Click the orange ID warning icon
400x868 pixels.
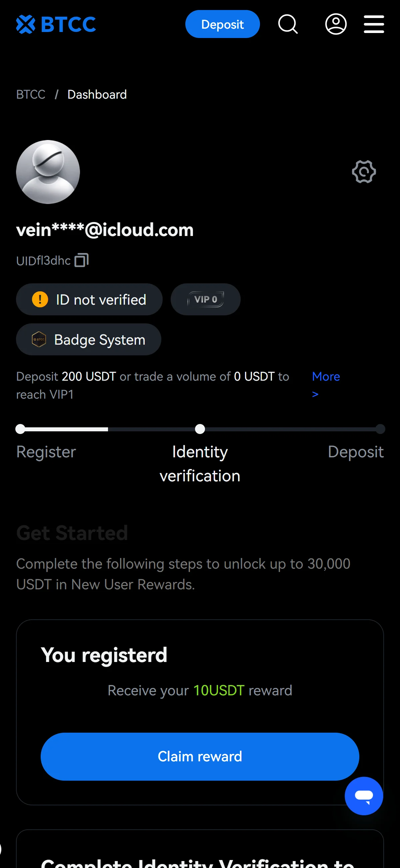point(40,299)
